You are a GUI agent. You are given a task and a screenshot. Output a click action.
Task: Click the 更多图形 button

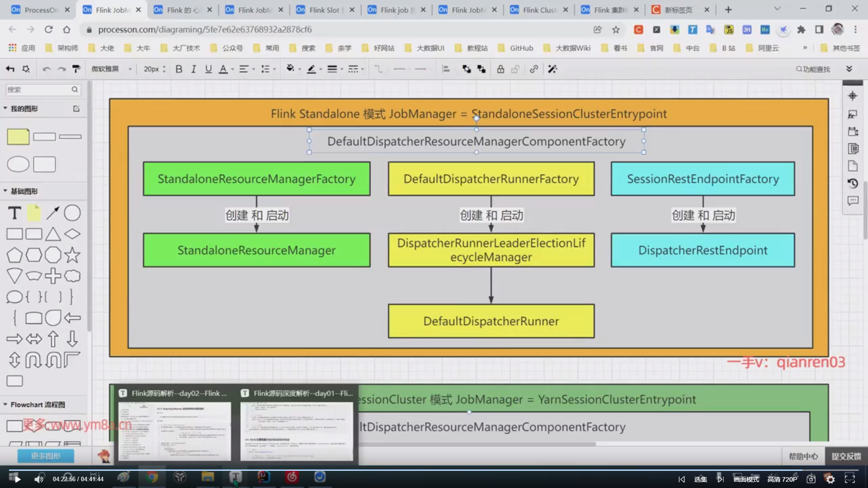[46, 456]
